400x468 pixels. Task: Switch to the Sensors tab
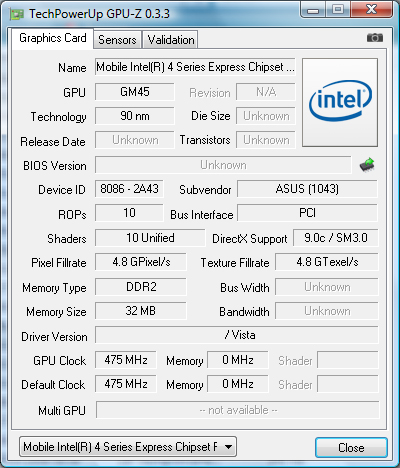[x=117, y=40]
